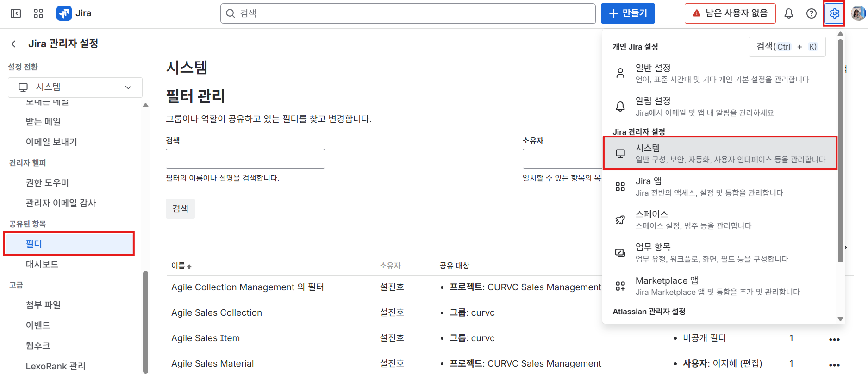Screen dimensions: 868x374
Task: Collapse the sidebar using top-left panel icon
Action: (16, 13)
